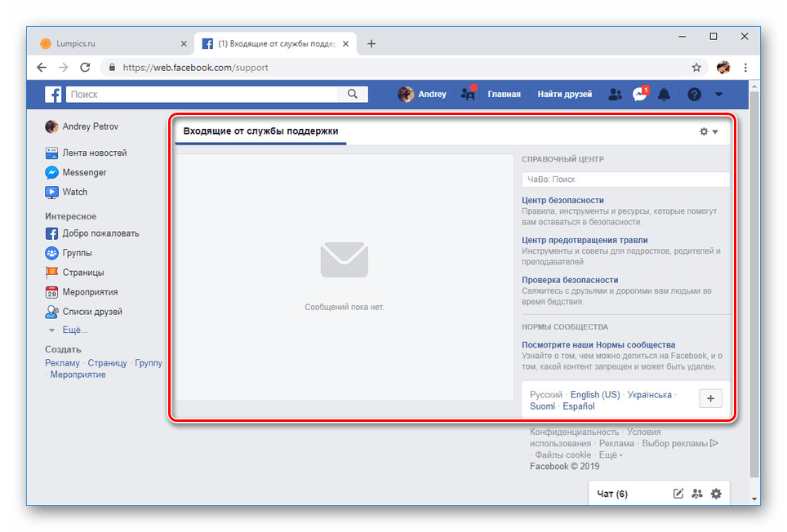Go back in browser history
This screenshot has height=532, width=787.
(42, 67)
